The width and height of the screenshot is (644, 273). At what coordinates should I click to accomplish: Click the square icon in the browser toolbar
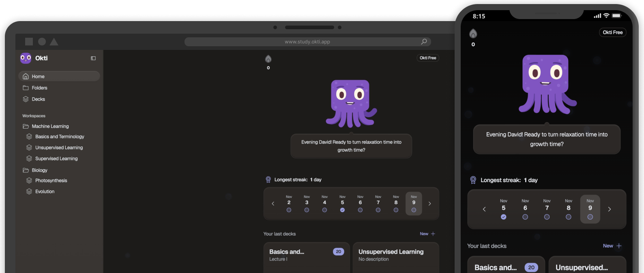(29, 41)
